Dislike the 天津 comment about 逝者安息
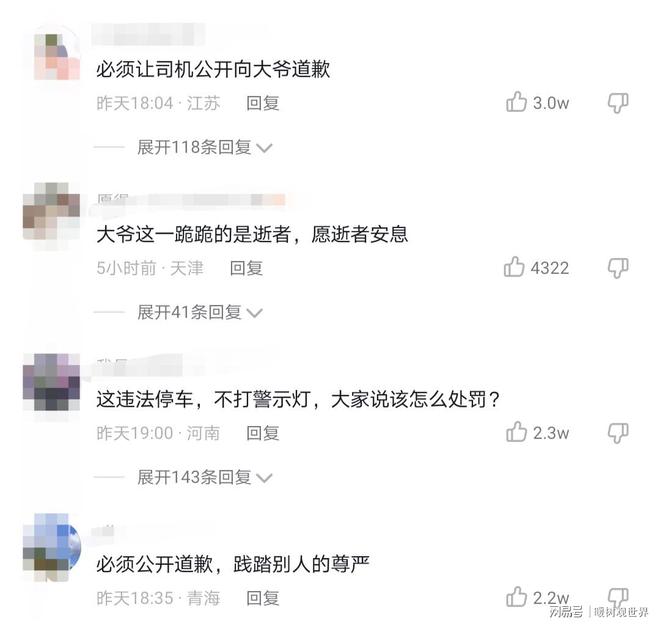This screenshot has width=660, height=624. 617,268
